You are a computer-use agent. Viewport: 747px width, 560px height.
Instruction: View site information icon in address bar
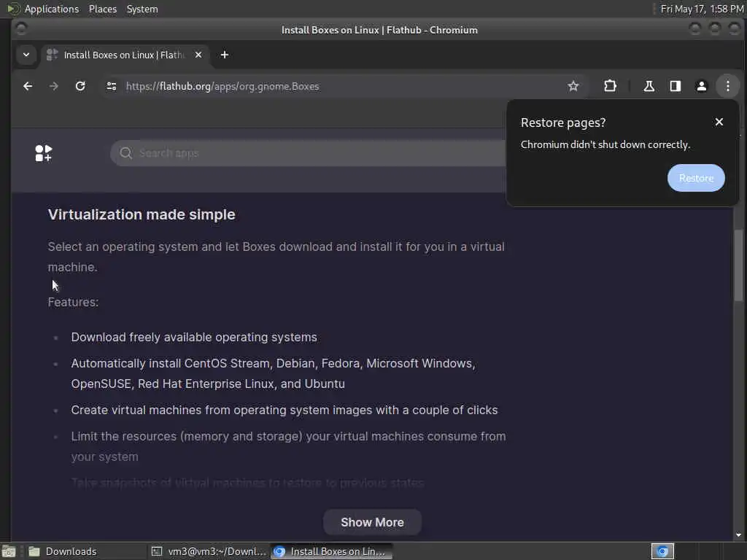112,86
